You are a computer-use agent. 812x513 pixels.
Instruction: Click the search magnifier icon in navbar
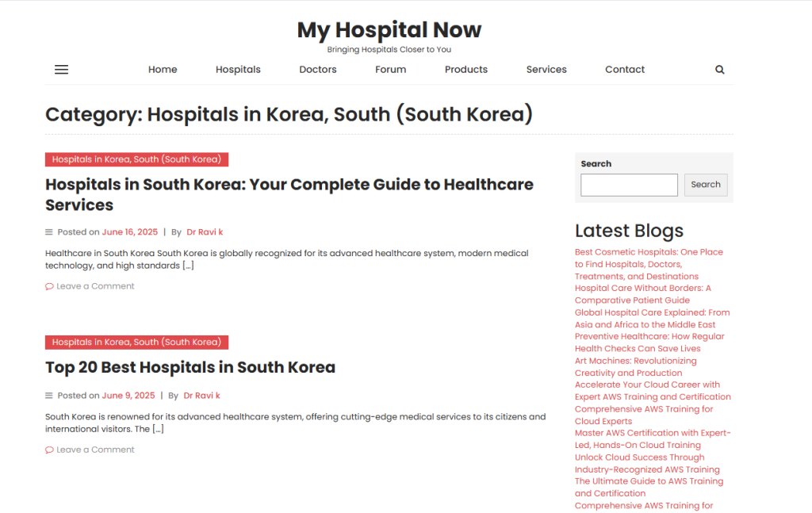pos(719,70)
